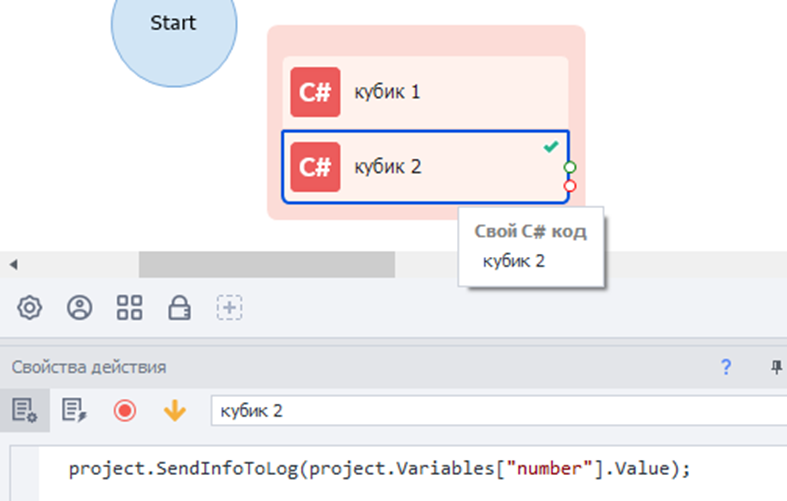This screenshot has height=501, width=787.
Task: Click the document-with-pencil edit icon
Action: pyautogui.click(x=74, y=410)
